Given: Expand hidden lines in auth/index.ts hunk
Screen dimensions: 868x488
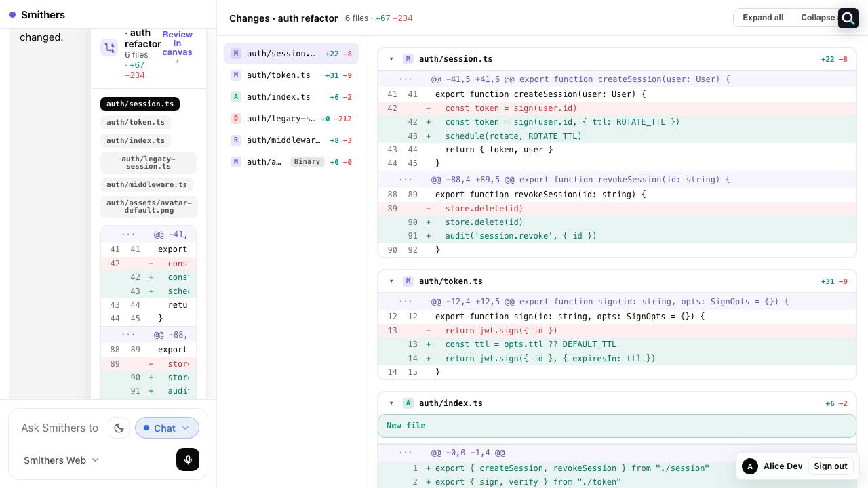Looking at the screenshot, I should 406,453.
